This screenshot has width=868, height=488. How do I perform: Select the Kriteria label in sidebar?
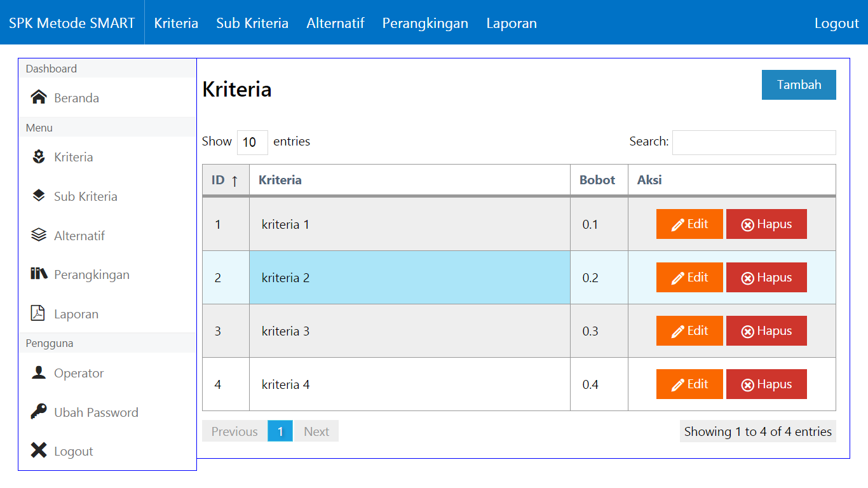(x=74, y=157)
